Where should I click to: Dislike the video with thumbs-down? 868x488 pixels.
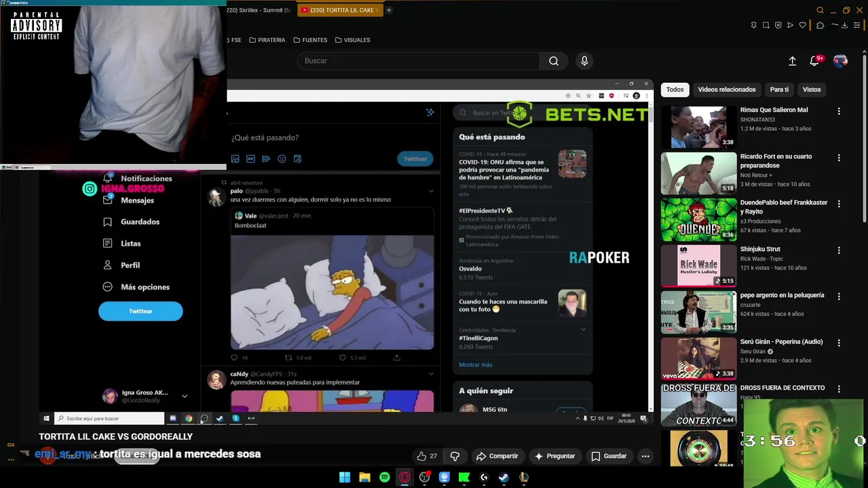tap(455, 456)
